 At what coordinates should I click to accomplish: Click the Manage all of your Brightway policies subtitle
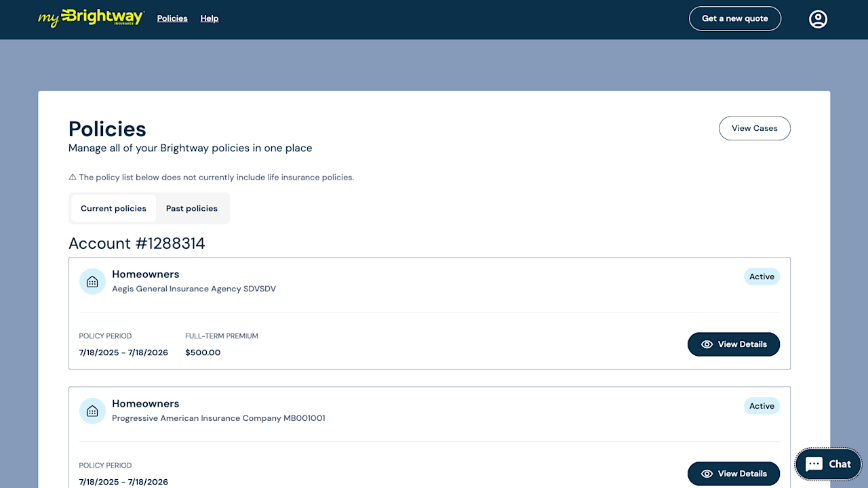click(191, 148)
